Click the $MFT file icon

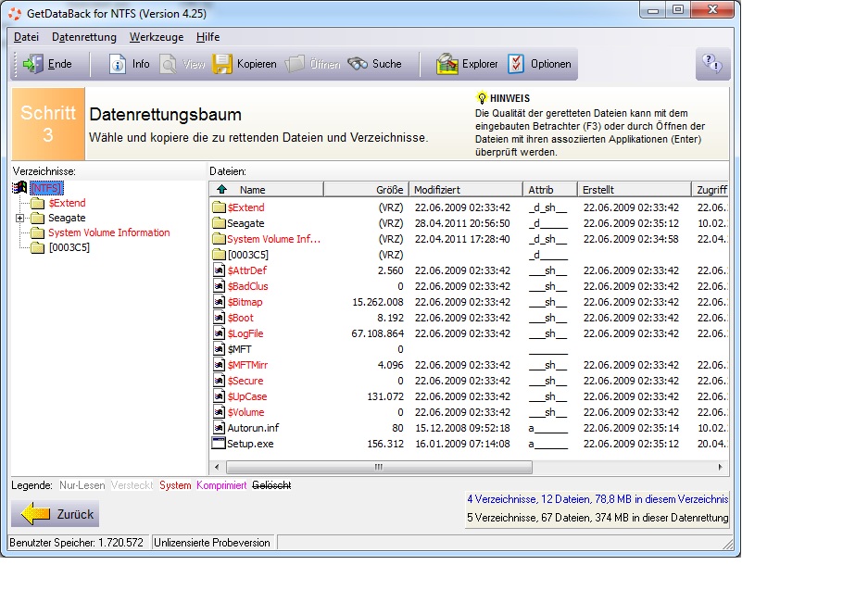220,349
